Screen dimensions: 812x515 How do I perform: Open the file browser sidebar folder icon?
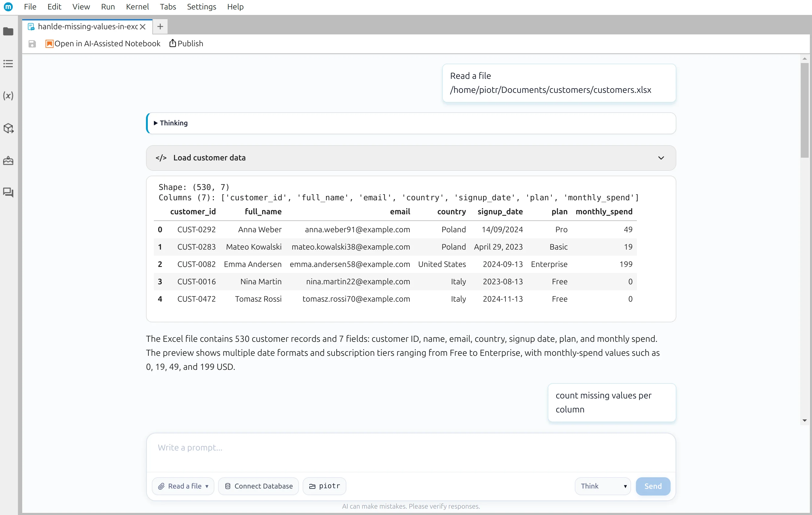click(8, 31)
